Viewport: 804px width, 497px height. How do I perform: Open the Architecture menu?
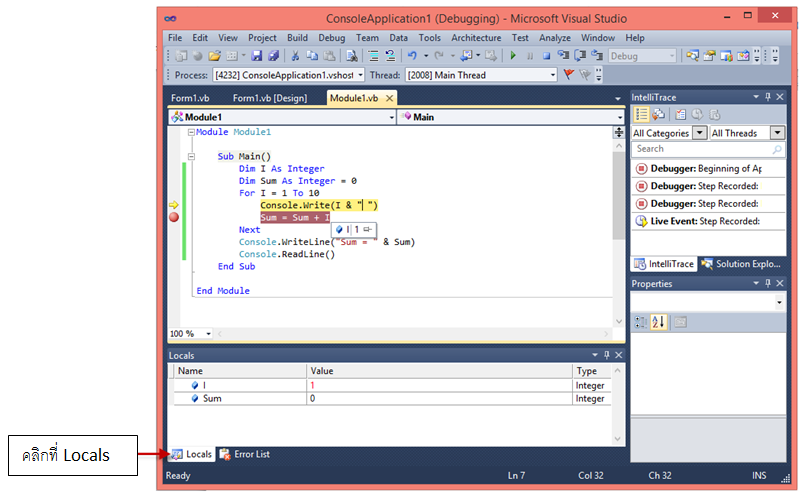(x=476, y=37)
